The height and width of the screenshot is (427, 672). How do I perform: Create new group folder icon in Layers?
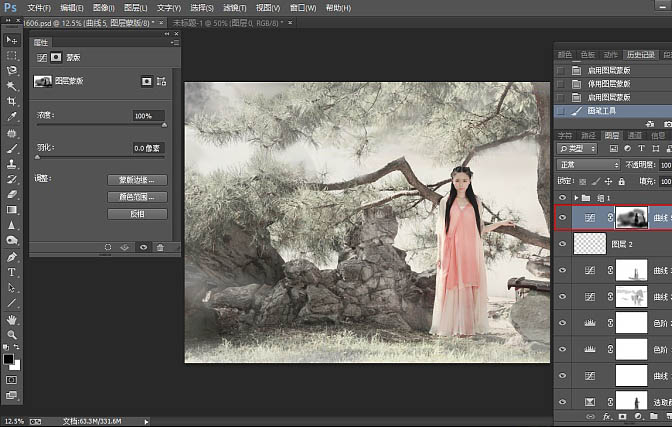pos(654,416)
